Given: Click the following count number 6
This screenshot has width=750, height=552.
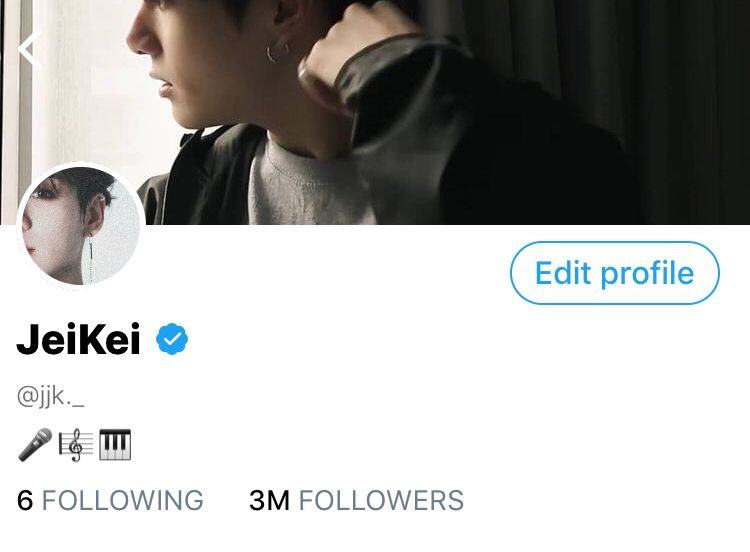Looking at the screenshot, I should (25, 500).
